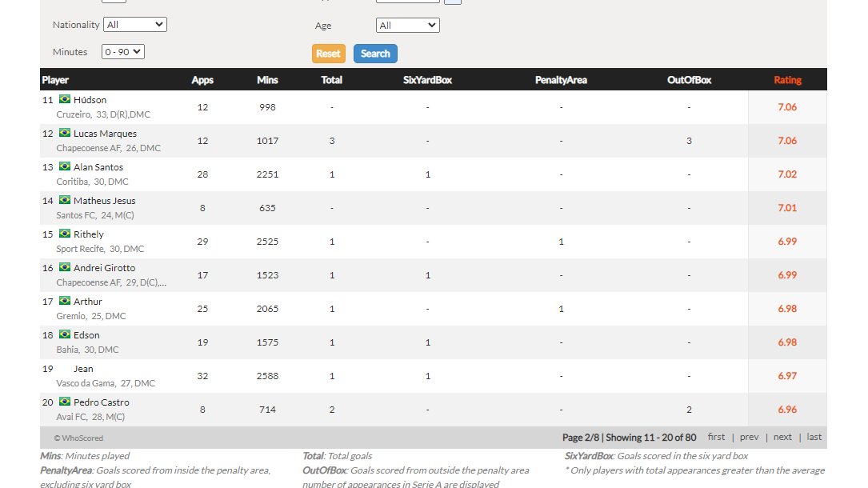Screen dimensions: 868x488
Task: Open player Matheus Jesus's profile
Action: [x=105, y=201]
